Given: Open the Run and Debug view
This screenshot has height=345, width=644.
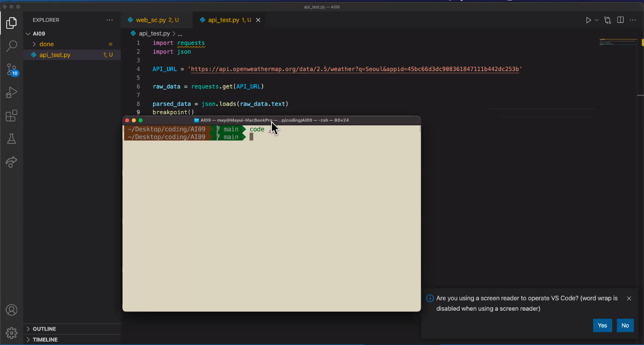Looking at the screenshot, I should coord(11,93).
